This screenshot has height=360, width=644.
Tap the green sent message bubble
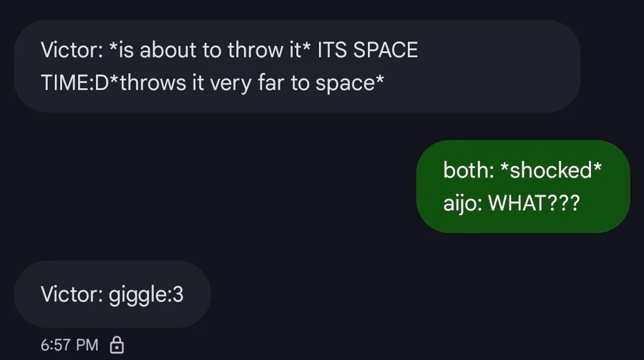click(522, 186)
